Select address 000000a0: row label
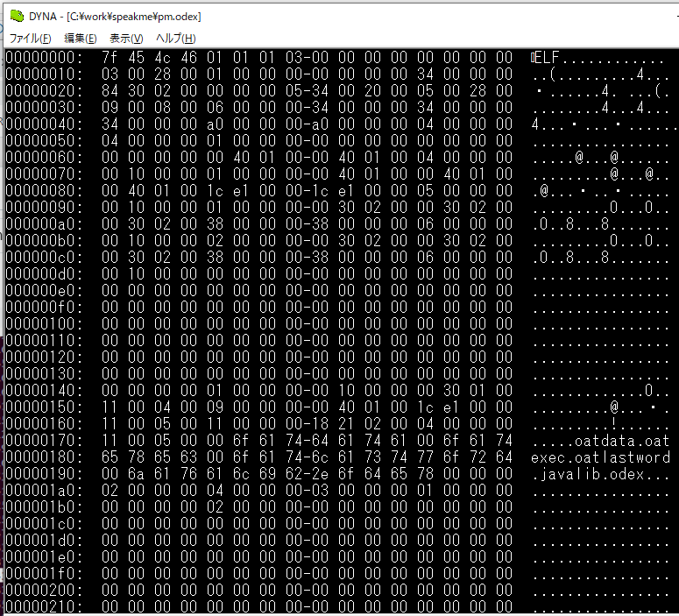This screenshot has width=679, height=616. [44, 224]
